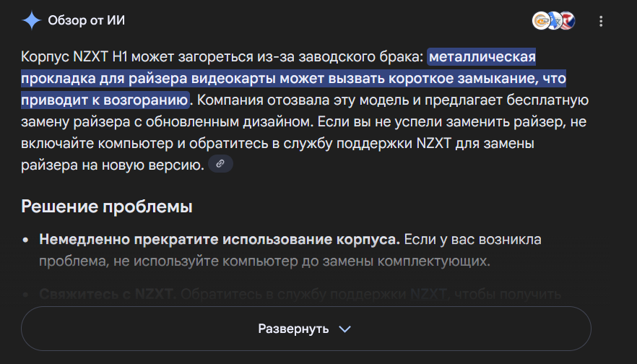Open the red and blue source favicon

pos(567,20)
